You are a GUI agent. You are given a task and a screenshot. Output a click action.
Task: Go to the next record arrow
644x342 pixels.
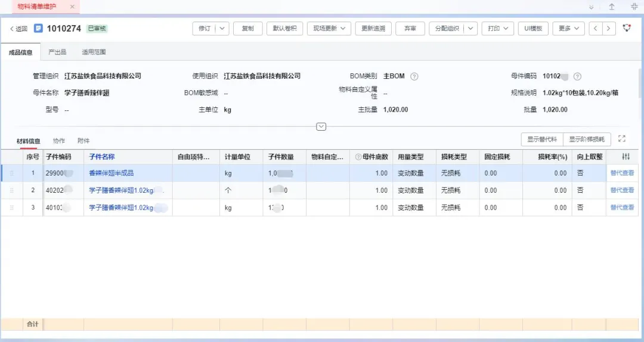609,29
